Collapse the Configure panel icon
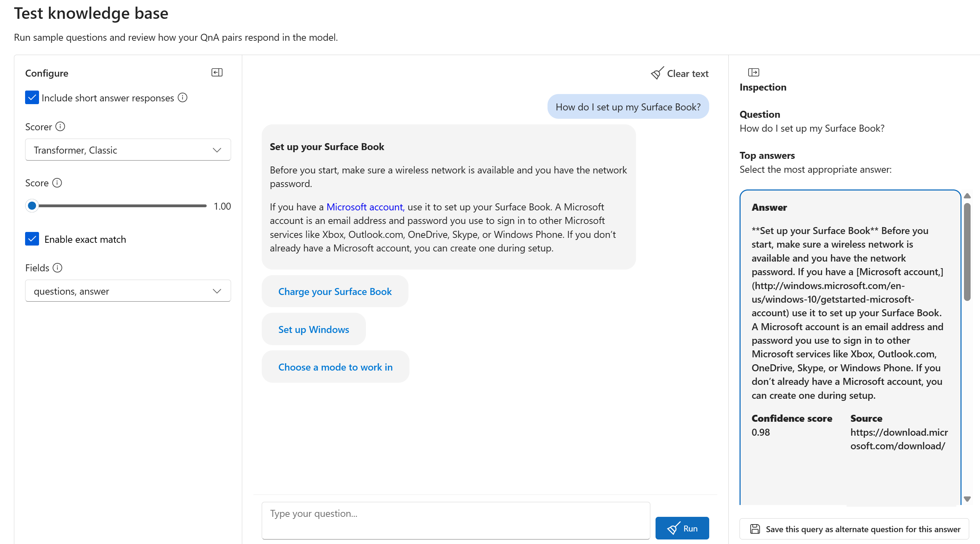Screen dimensions: 980x544 [x=217, y=72]
